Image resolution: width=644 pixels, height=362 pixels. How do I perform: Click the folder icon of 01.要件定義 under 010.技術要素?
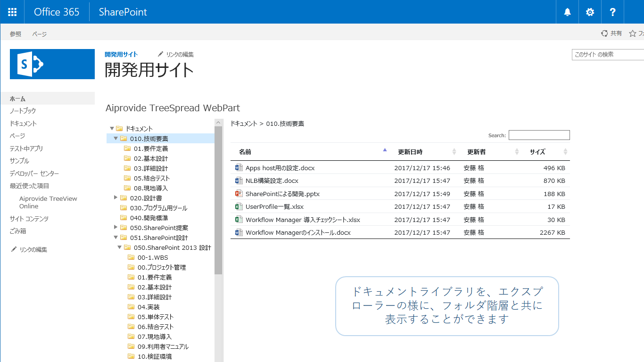[127, 148]
